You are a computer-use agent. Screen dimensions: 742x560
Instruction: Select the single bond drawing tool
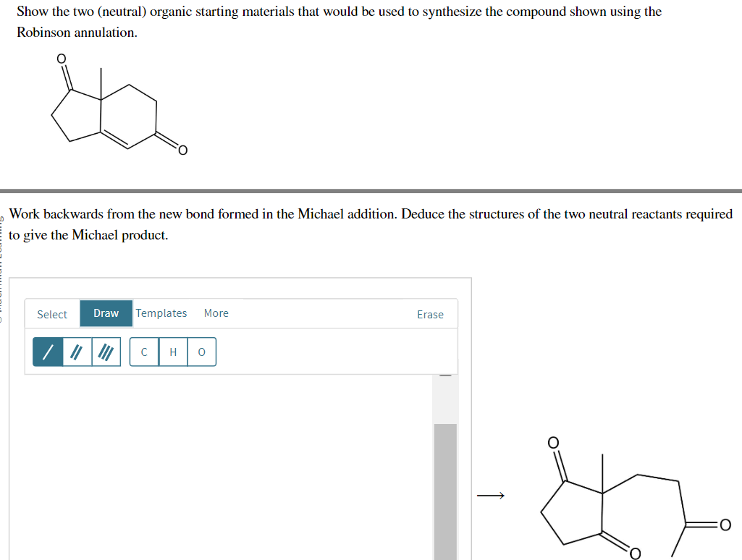click(x=46, y=352)
